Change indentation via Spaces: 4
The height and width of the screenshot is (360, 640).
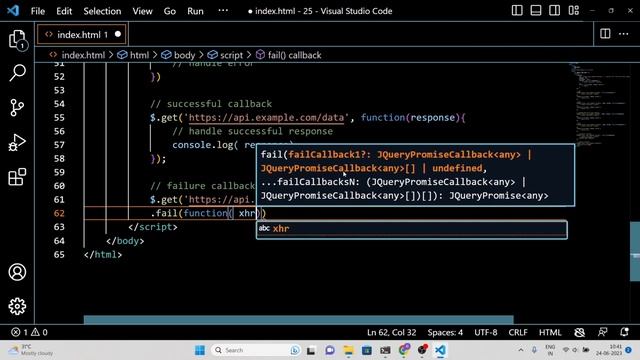point(445,332)
